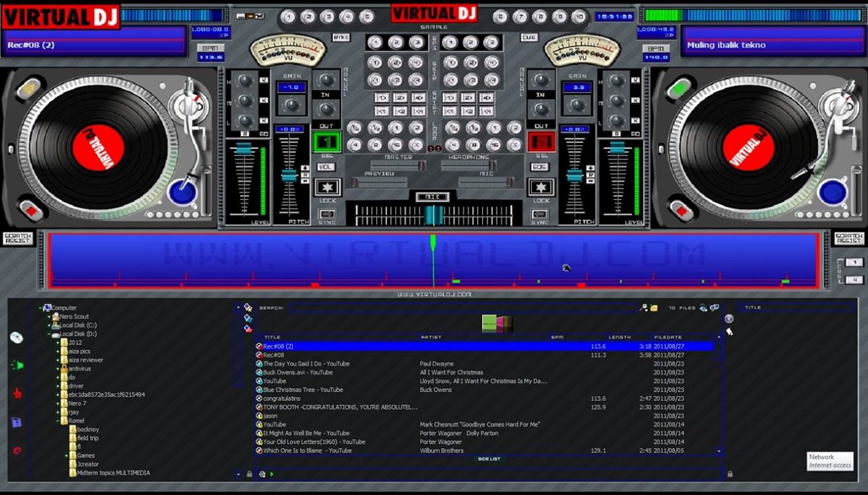868x495 pixels.
Task: Click waveform zoom button 4
Action: point(854,280)
